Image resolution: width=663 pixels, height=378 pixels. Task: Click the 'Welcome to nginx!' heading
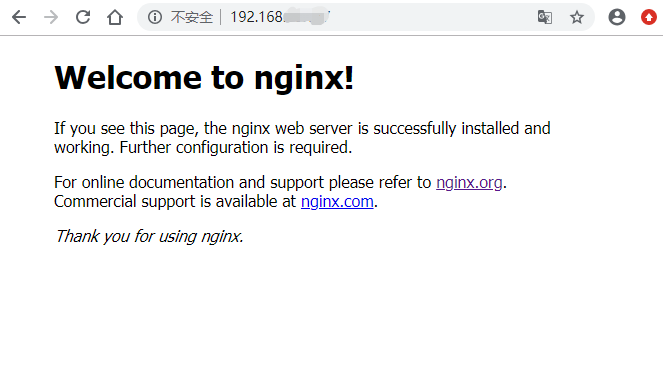pyautogui.click(x=204, y=78)
